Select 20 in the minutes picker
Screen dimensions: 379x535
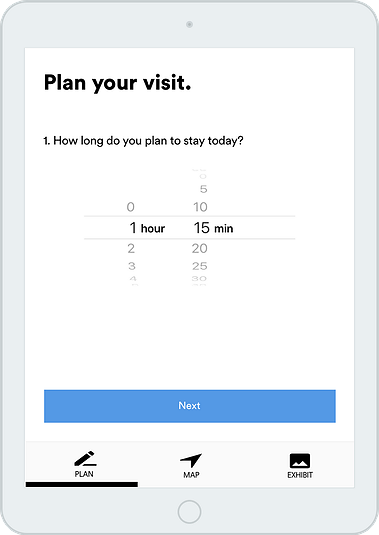[x=200, y=248]
